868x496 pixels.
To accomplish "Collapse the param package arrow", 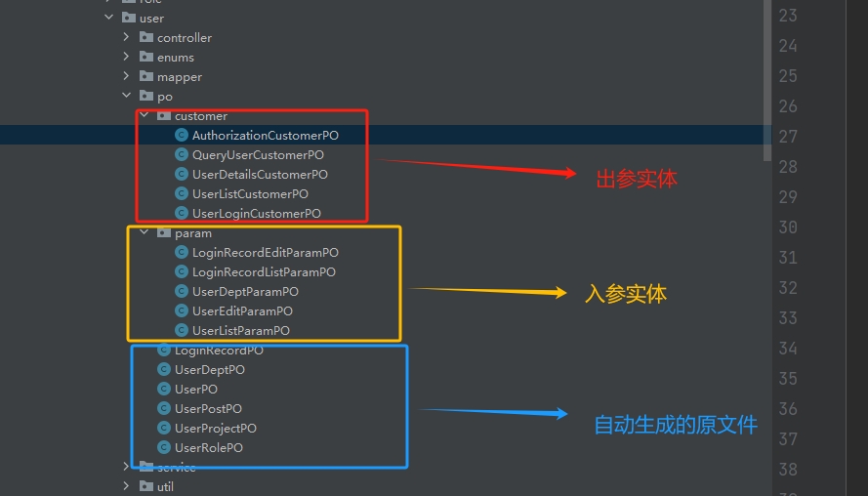I will click(x=145, y=233).
